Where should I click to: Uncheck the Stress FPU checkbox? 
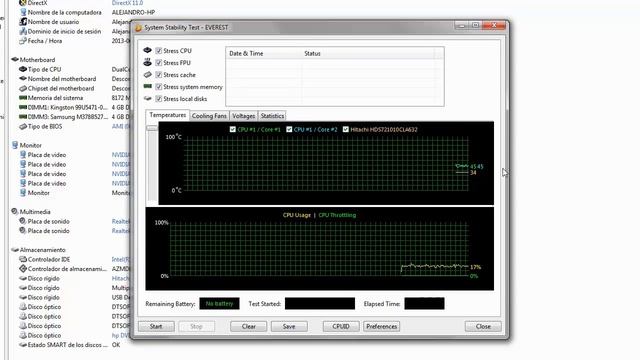coord(159,63)
